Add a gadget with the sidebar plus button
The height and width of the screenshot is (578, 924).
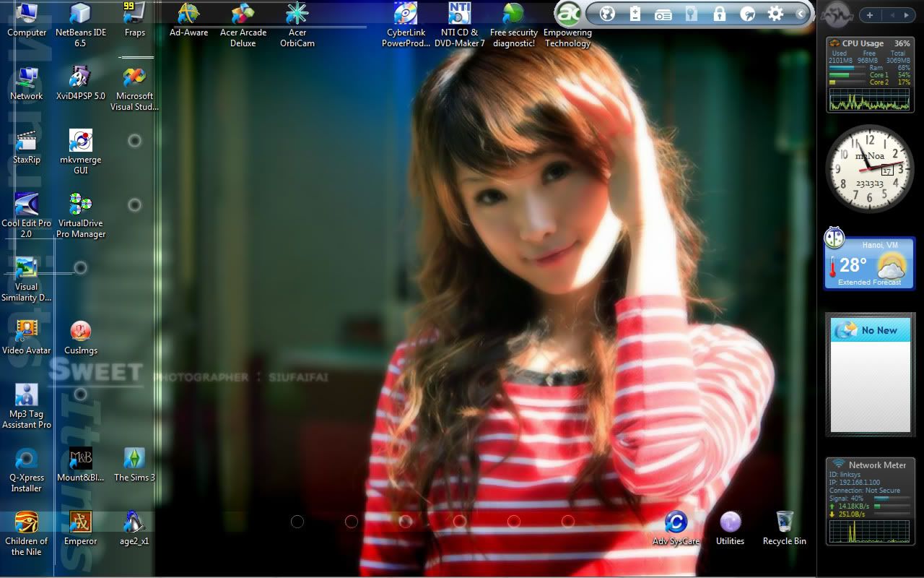click(x=870, y=15)
